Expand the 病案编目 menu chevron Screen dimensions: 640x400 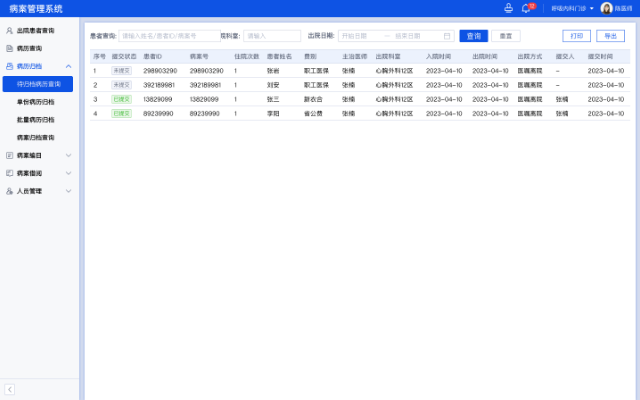click(x=68, y=155)
